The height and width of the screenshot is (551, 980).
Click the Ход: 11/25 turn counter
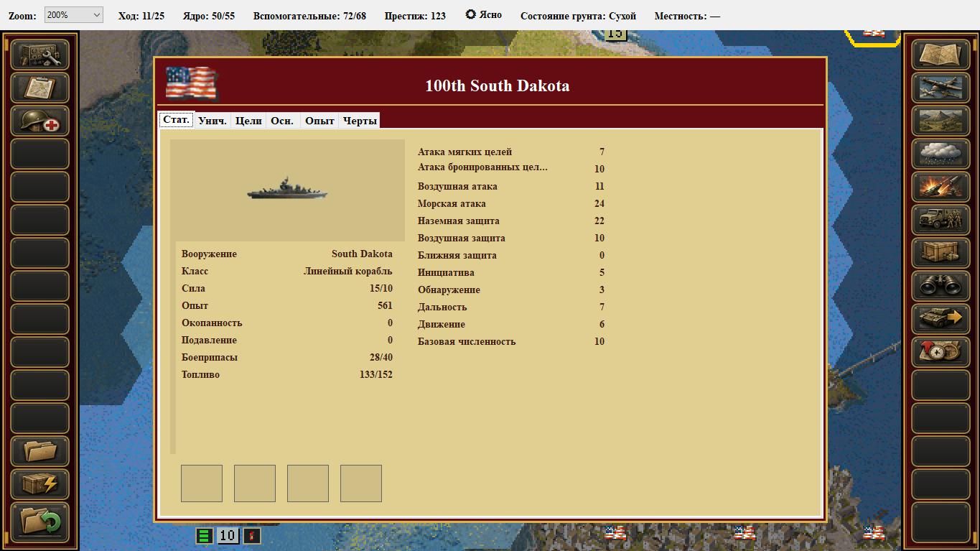click(141, 16)
